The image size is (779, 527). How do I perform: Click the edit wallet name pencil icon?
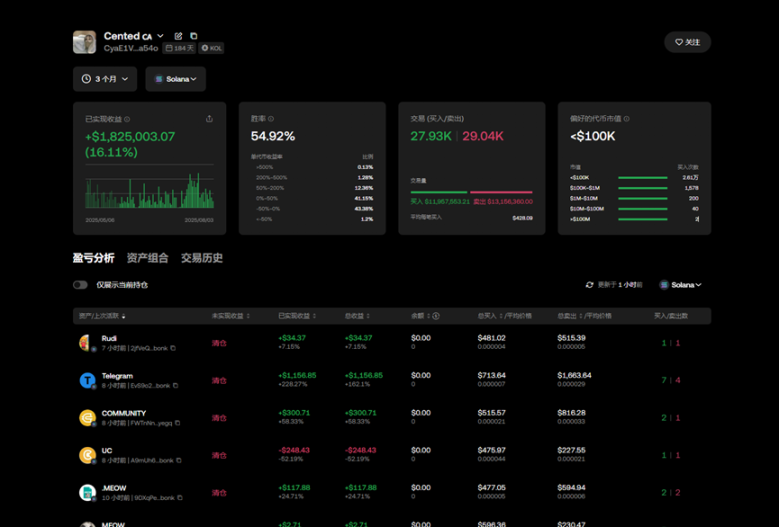178,36
